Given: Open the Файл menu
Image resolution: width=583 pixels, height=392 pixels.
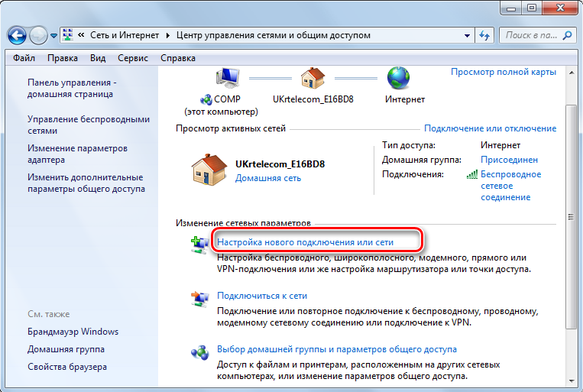Looking at the screenshot, I should 24,58.
